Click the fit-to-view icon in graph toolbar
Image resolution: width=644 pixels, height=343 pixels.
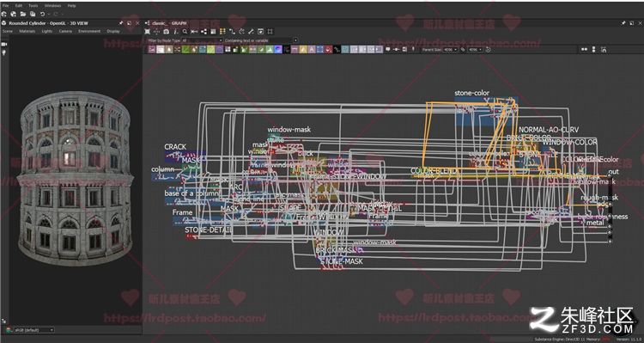147,32
